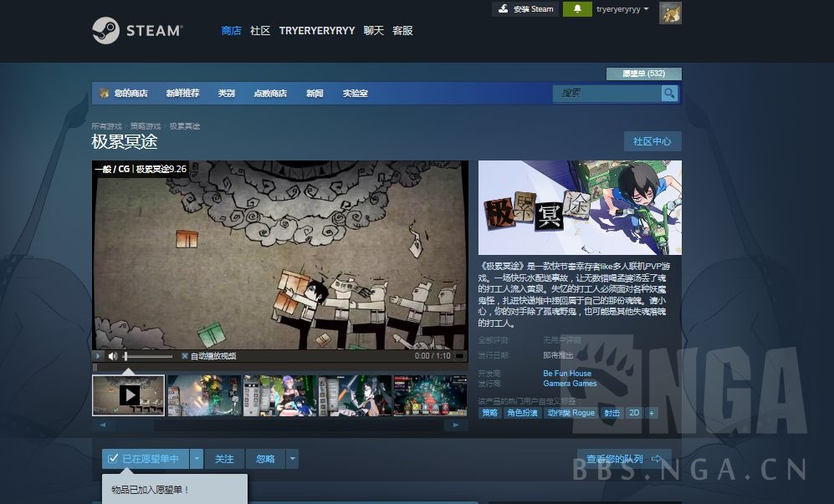
Task: Click the 忽略 ignore button
Action: coord(265,459)
